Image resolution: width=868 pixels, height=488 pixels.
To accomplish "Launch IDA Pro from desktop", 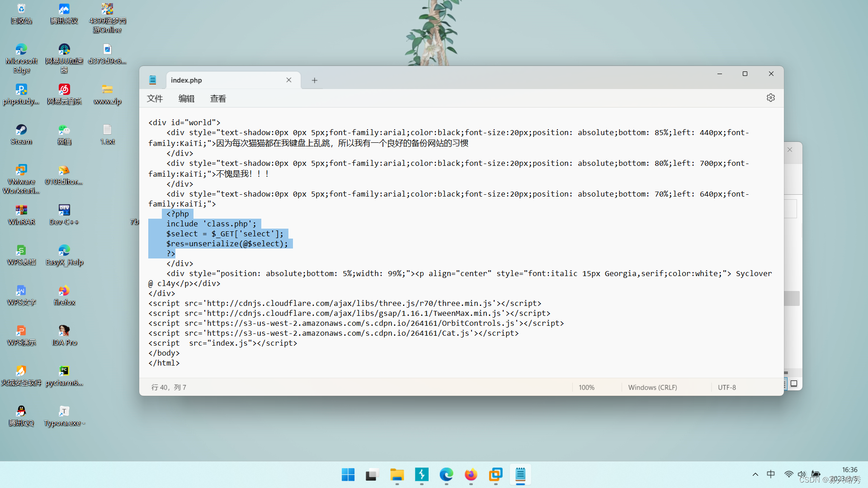I will pyautogui.click(x=63, y=333).
